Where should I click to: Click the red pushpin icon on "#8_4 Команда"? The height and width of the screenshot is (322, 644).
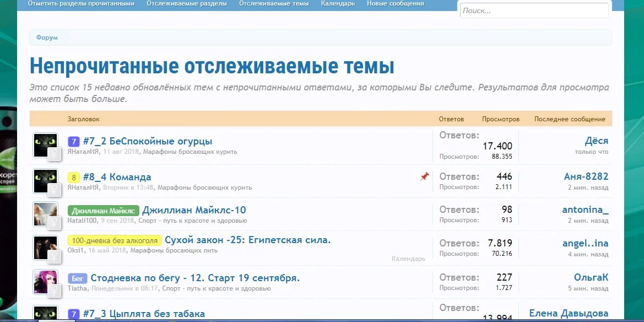[x=424, y=176]
